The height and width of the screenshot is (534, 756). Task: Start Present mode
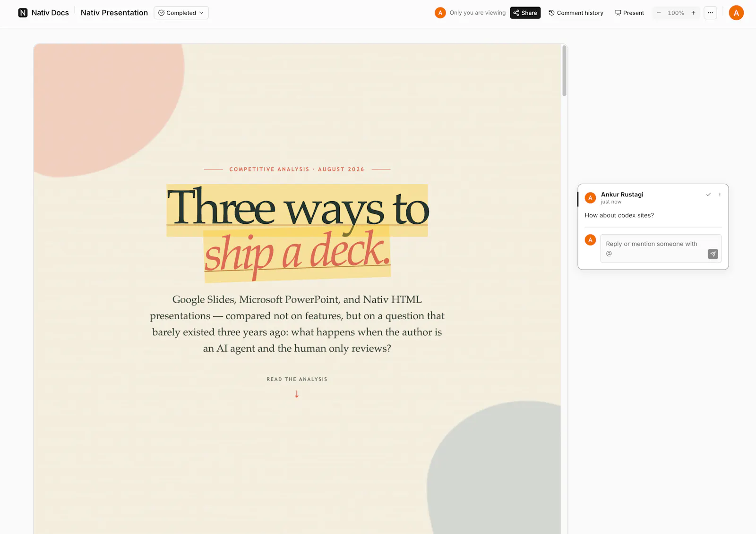[629, 13]
